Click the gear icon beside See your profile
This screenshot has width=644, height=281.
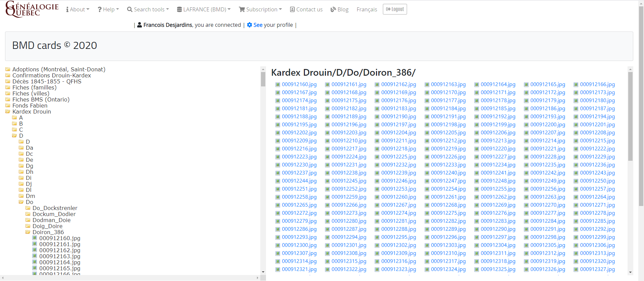point(250,25)
